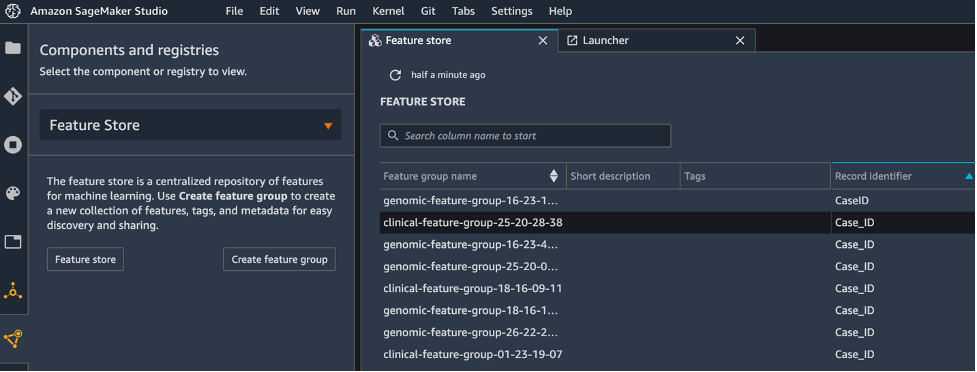Screen dimensions: 977x372
Task: Open the Edit menu
Action: [x=269, y=11]
